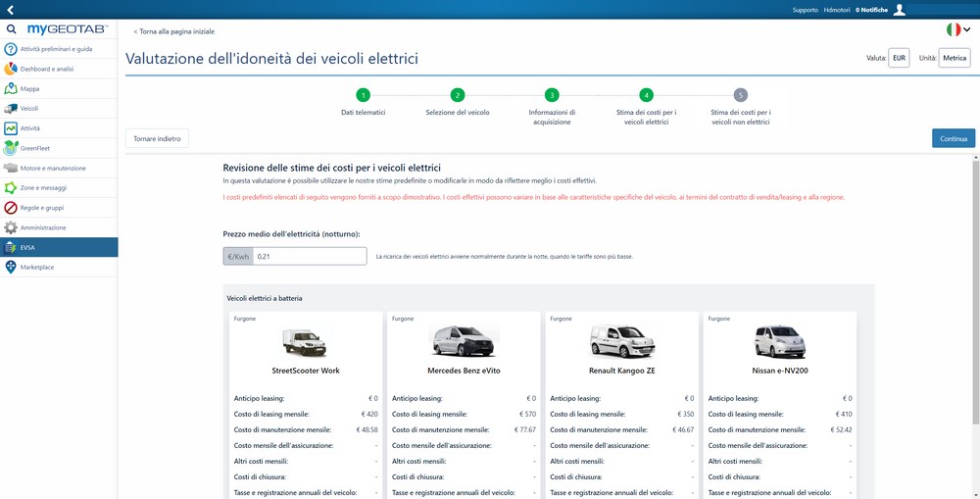Open the Amministrazione gear icon
The height and width of the screenshot is (499, 980).
click(x=11, y=227)
